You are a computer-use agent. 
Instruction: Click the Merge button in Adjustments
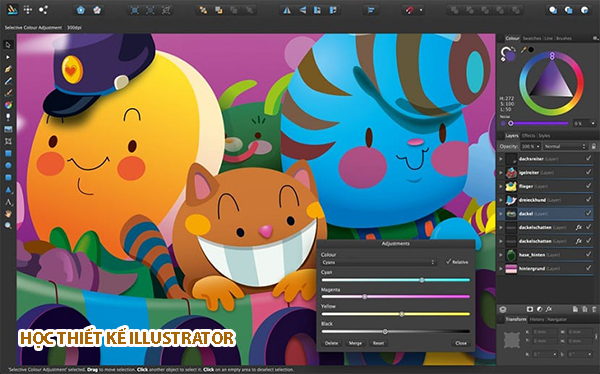pos(355,343)
